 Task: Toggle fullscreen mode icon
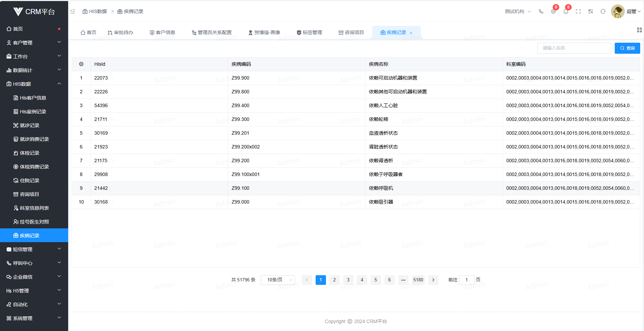(578, 11)
